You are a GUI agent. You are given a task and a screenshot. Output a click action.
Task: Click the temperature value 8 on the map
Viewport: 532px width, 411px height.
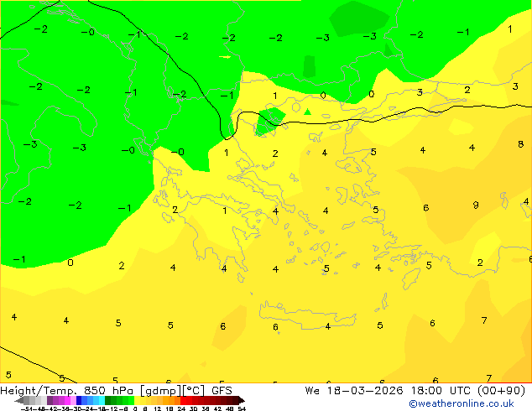coord(520,144)
